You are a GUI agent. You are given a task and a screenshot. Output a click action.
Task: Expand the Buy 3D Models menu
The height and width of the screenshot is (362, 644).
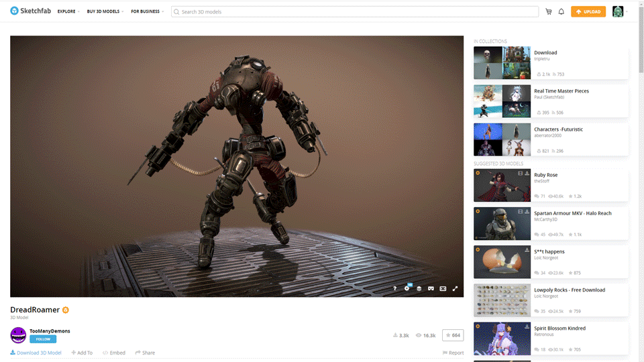105,11
